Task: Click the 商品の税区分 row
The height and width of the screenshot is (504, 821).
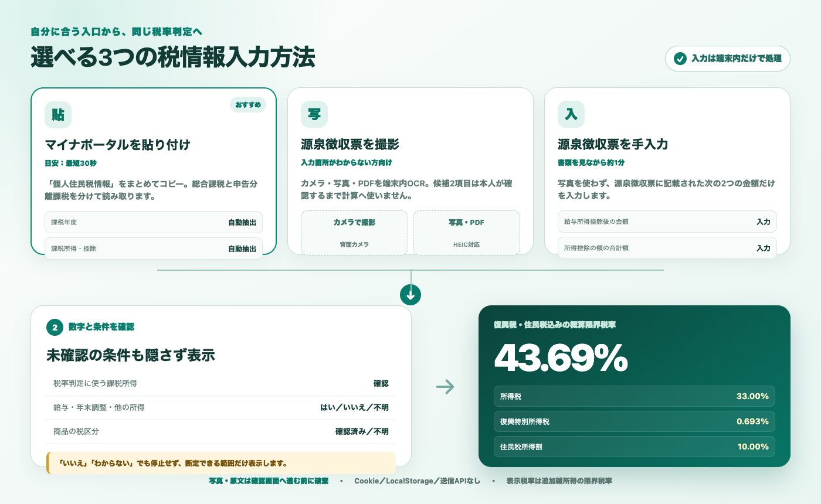Action: 221,431
